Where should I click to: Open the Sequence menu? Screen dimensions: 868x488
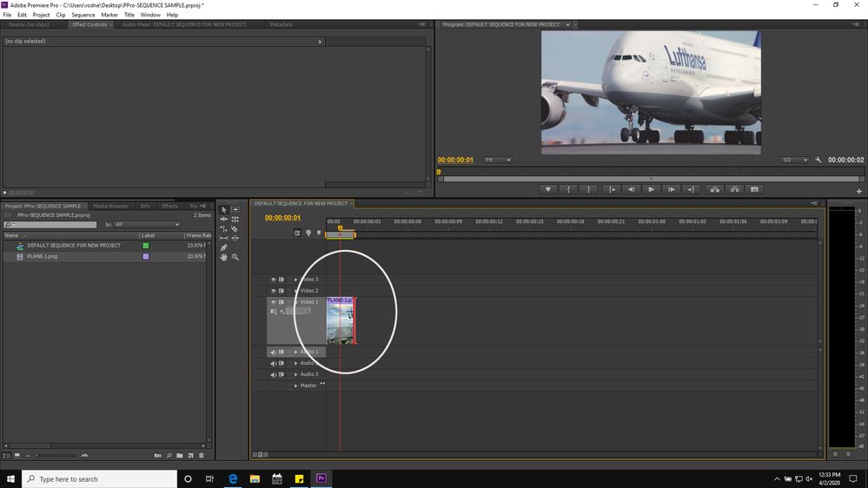pos(83,15)
